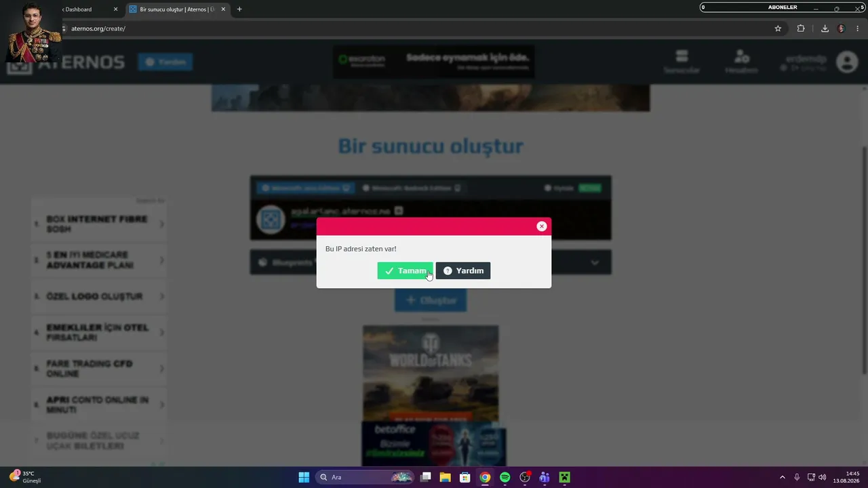
Task: Open Task View on the taskbar
Action: 426,477
